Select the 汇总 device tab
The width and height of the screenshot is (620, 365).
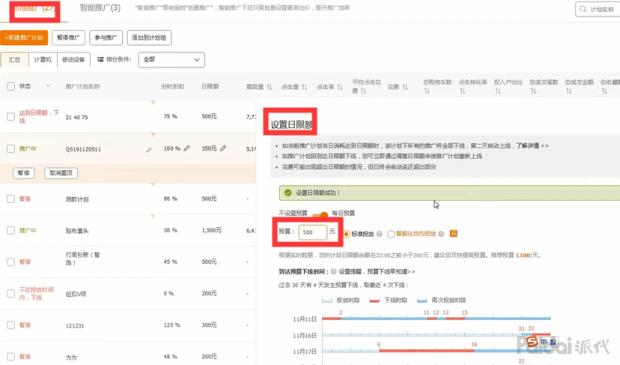coord(14,60)
